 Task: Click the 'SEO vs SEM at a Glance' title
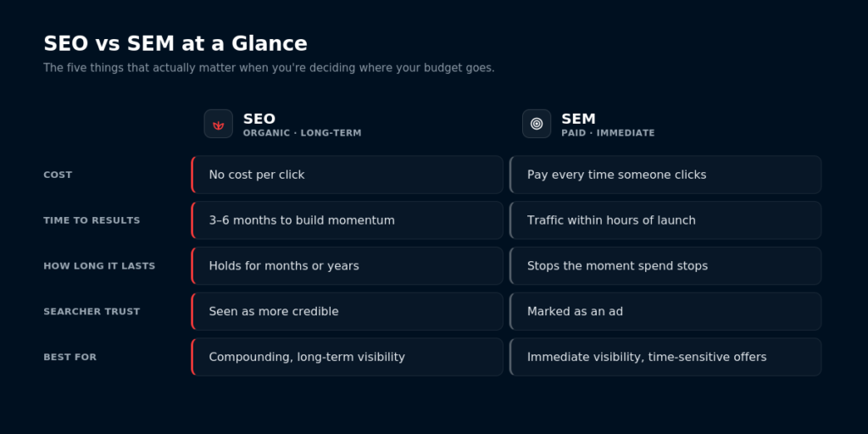point(175,44)
